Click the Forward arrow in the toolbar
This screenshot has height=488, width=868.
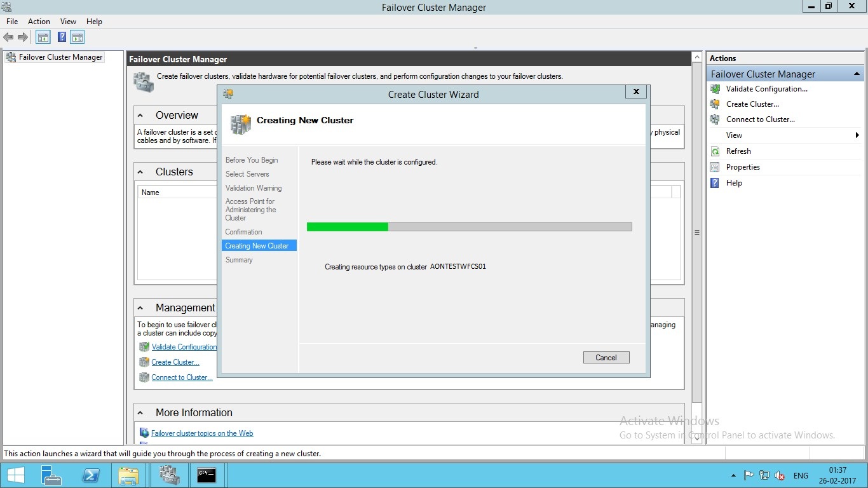pyautogui.click(x=23, y=37)
